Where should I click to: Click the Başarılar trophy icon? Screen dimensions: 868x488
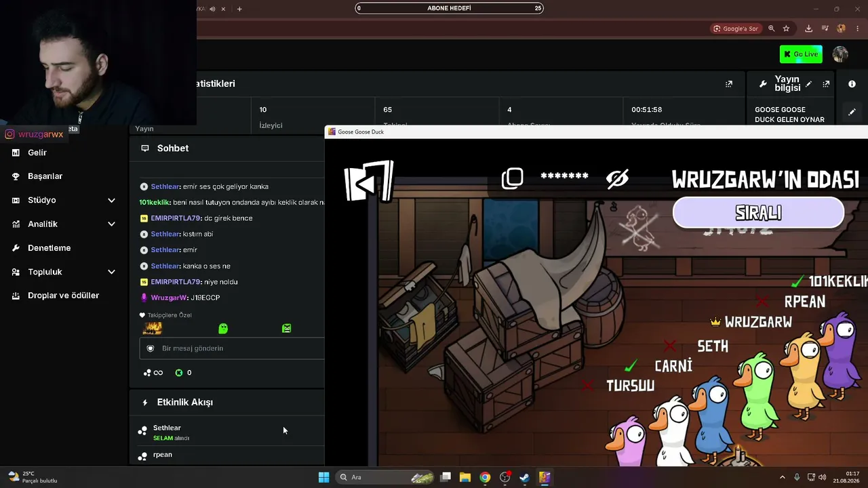[x=16, y=176]
